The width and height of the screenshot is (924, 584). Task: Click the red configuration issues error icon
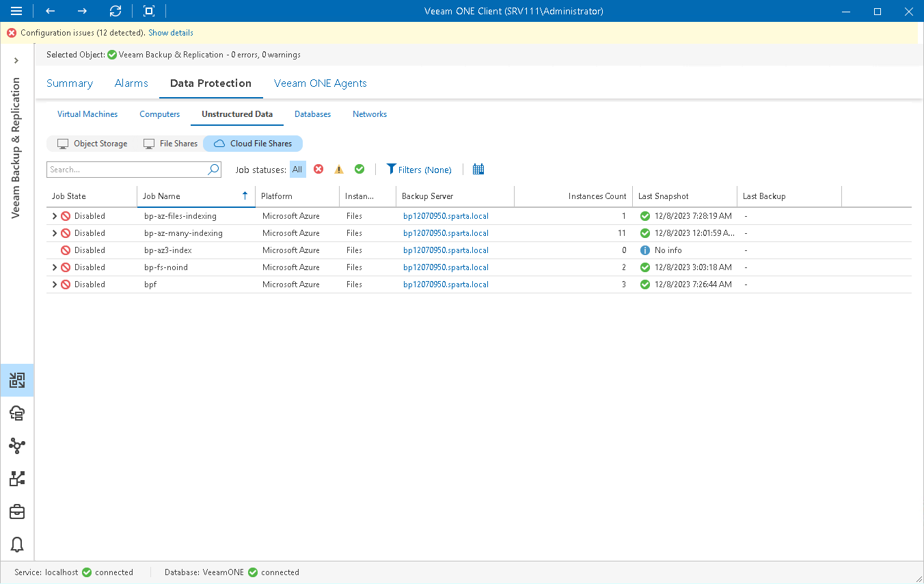(x=12, y=33)
